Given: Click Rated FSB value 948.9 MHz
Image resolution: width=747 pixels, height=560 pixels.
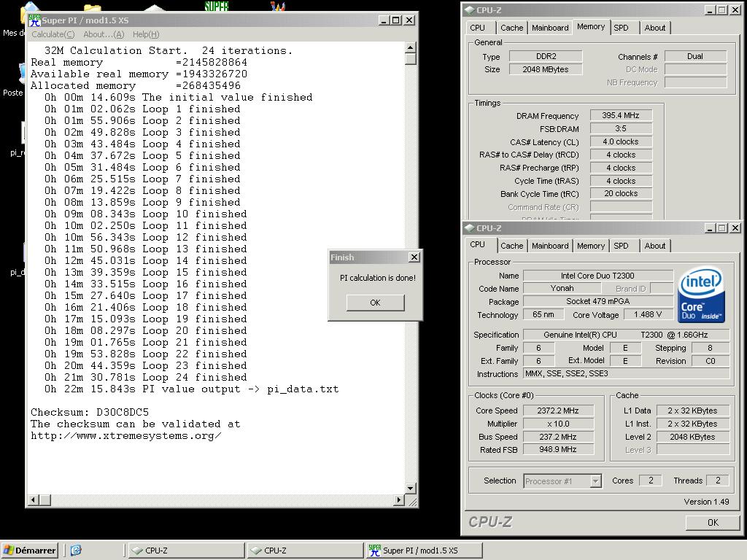Looking at the screenshot, I should tap(558, 449).
